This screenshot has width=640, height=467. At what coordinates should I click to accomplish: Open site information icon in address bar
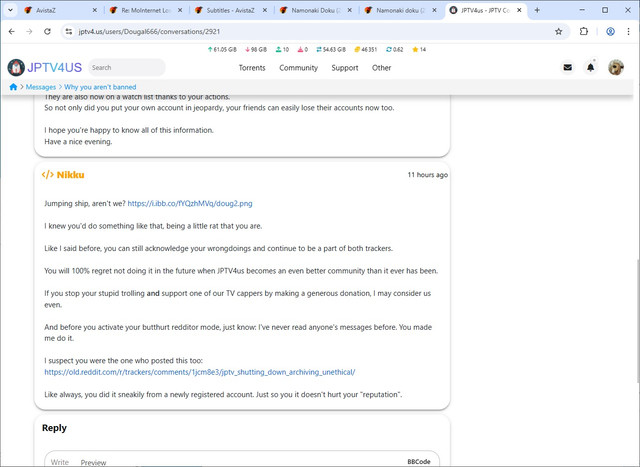69,31
